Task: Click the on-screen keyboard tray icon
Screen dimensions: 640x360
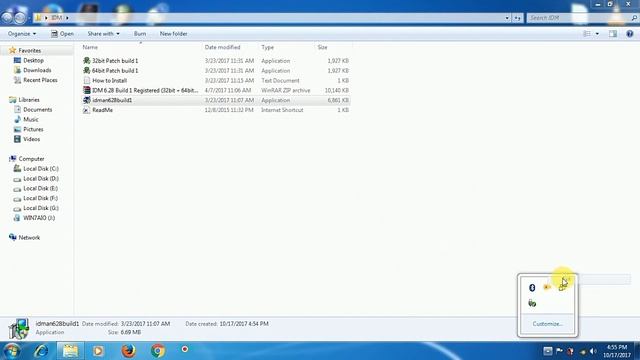Action: [548, 351]
